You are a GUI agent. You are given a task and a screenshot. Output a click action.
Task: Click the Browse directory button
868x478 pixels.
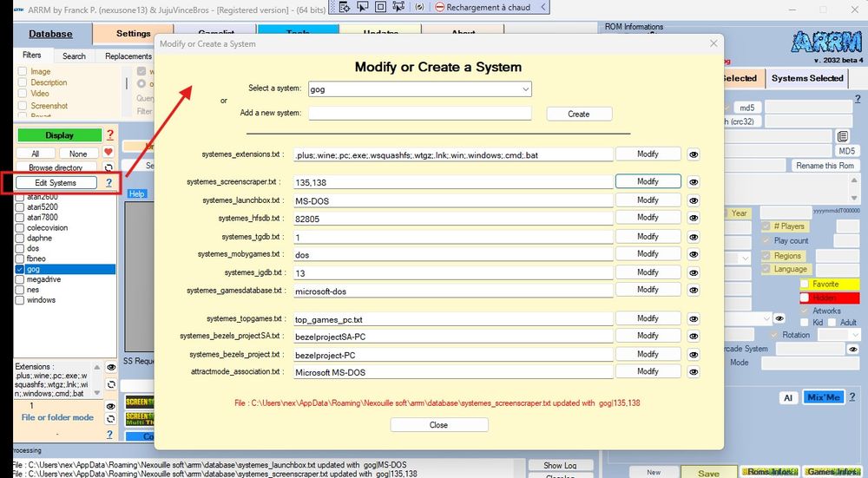pos(56,167)
